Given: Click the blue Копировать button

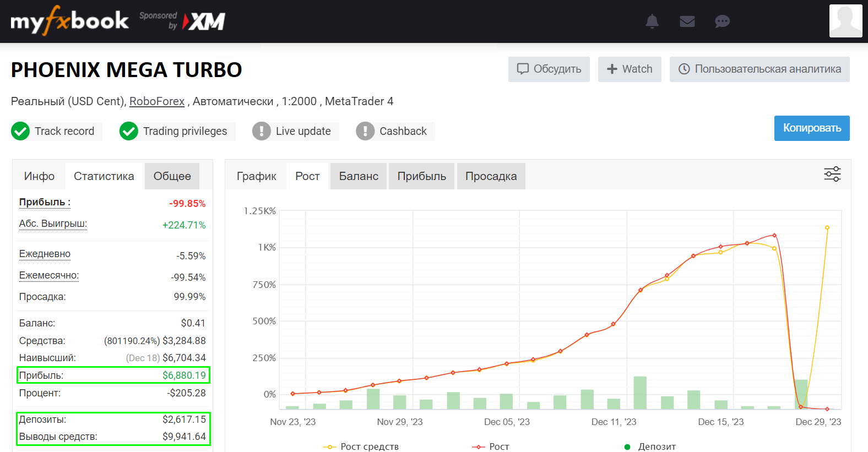Looking at the screenshot, I should coord(812,128).
